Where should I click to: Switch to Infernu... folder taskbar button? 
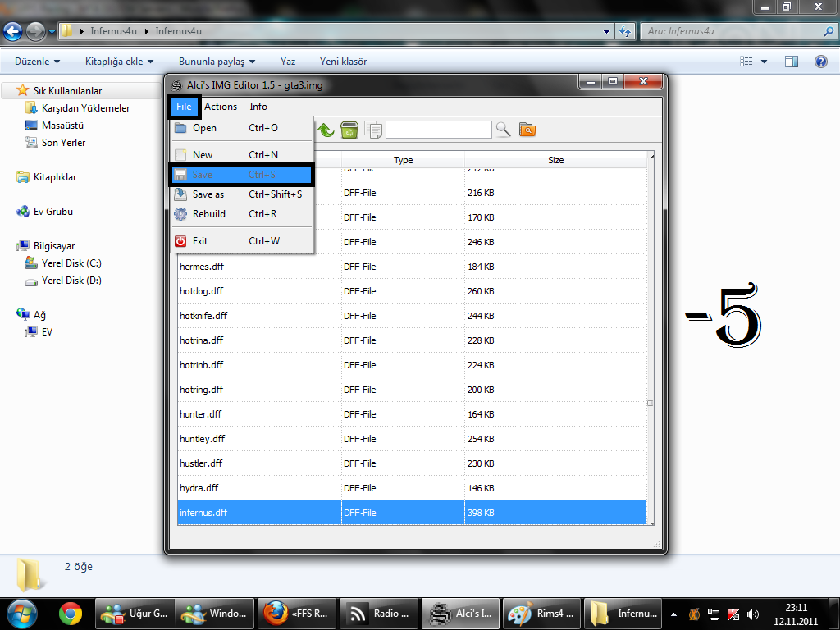point(623,614)
